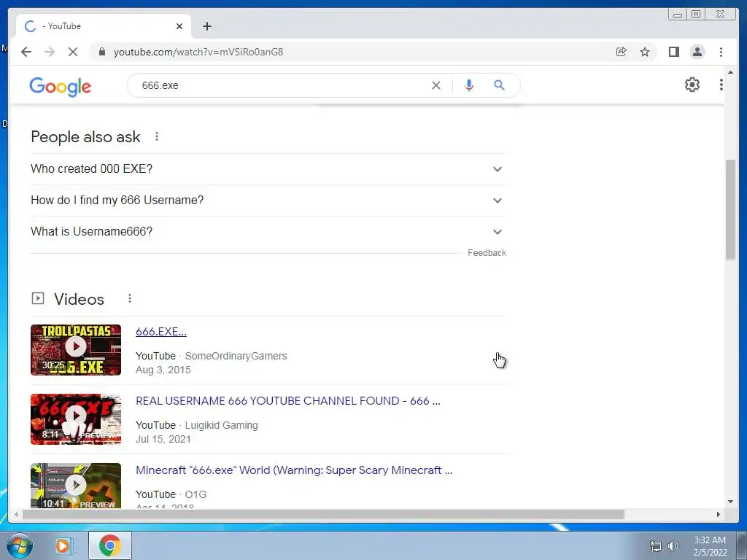
Task: Click the 'Aug 3, 2015' date text
Action: pos(163,370)
